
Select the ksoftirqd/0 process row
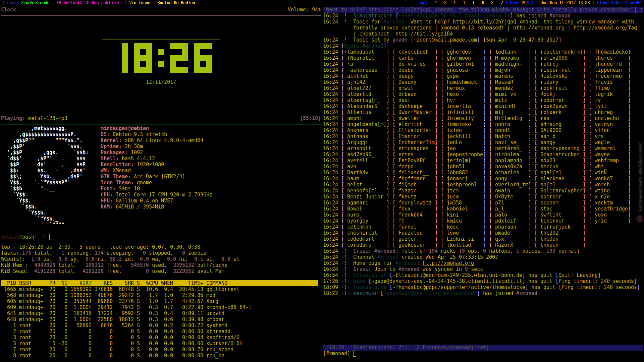point(159,338)
